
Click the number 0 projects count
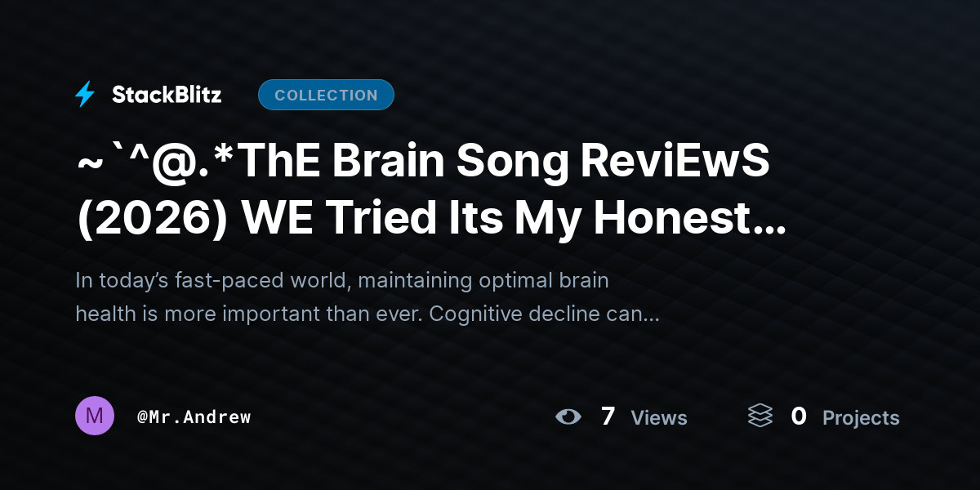[799, 416]
